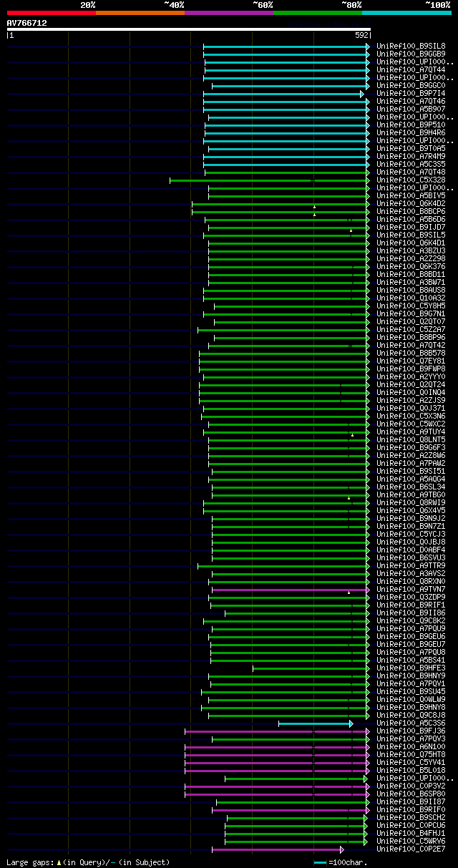This screenshot has height=868, width=458.
Task: Click the UniRef100_B9SIL5 hit label
Action: click(411, 235)
